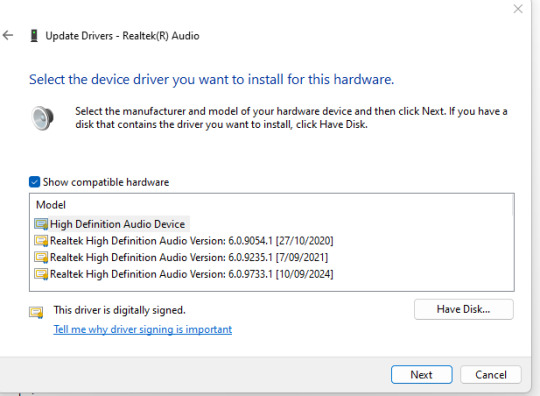Image resolution: width=540 pixels, height=396 pixels.
Task: Click the icon for Realtek version 6.0.9054.1
Action: click(x=41, y=241)
